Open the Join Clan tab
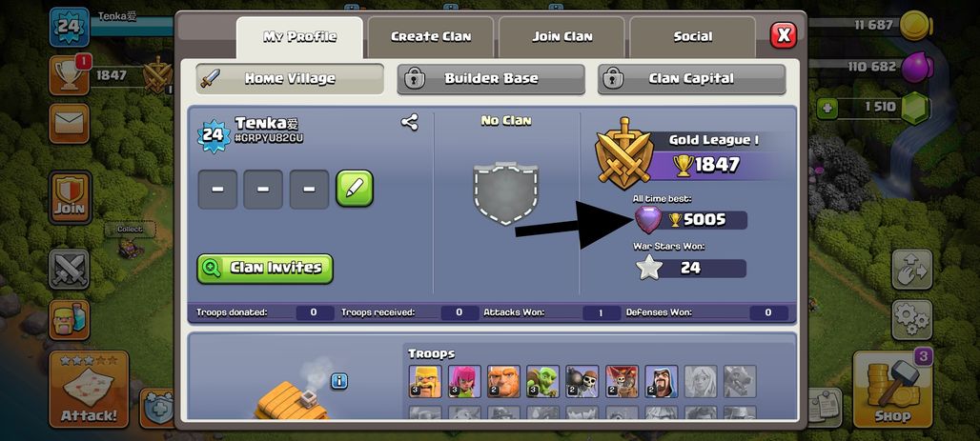Image resolution: width=980 pixels, height=441 pixels. click(x=561, y=37)
